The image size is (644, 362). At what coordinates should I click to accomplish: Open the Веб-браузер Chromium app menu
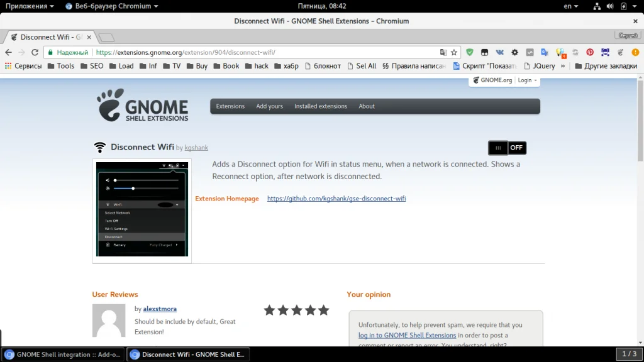click(x=112, y=6)
